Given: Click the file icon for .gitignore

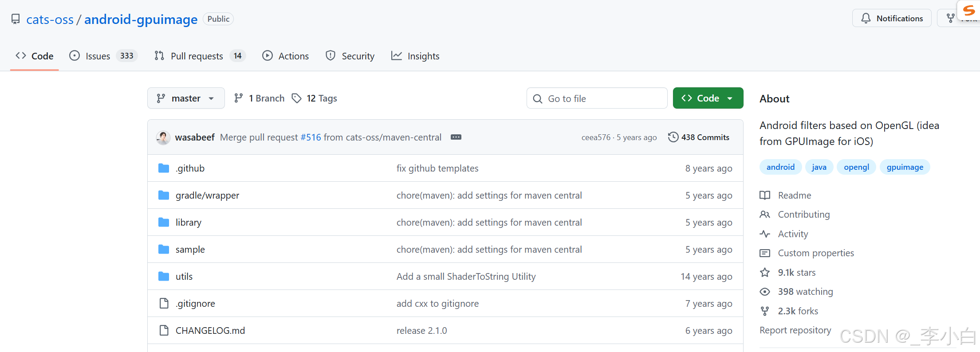Looking at the screenshot, I should coord(164,303).
